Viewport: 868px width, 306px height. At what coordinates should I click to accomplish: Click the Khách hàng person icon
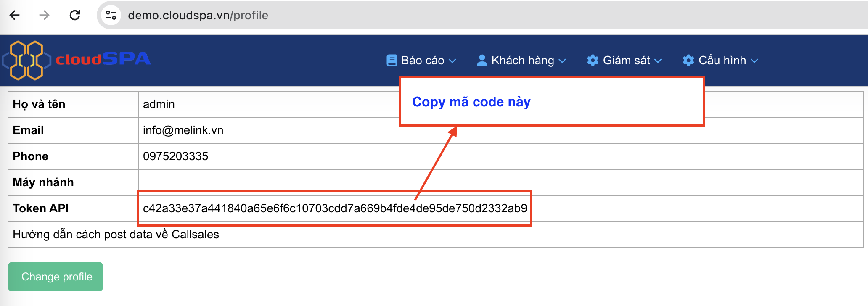click(x=482, y=61)
